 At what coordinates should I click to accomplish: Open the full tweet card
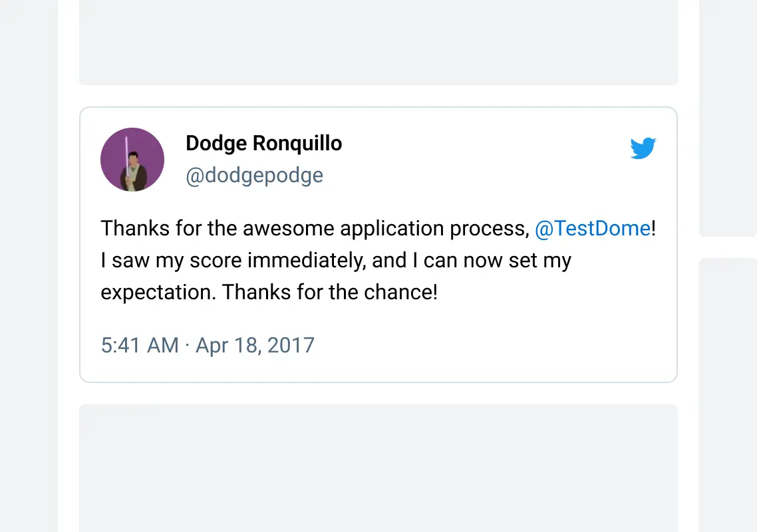click(x=378, y=243)
